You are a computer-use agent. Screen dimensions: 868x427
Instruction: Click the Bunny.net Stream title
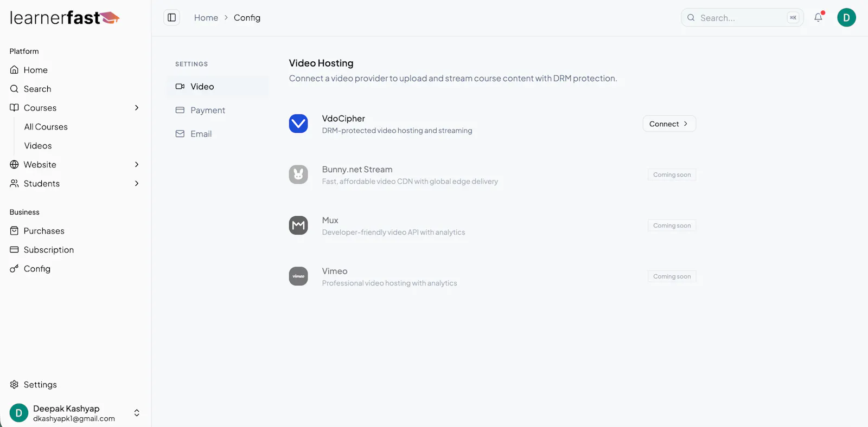click(x=357, y=170)
